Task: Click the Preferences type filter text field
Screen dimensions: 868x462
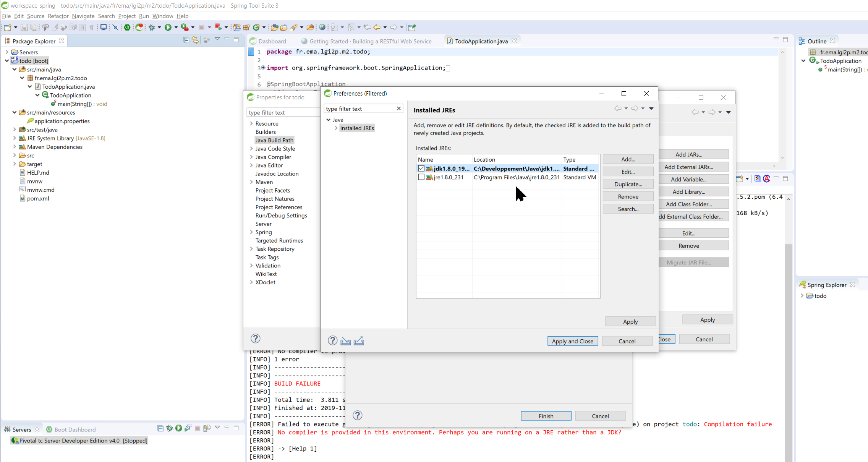Action: click(360, 109)
